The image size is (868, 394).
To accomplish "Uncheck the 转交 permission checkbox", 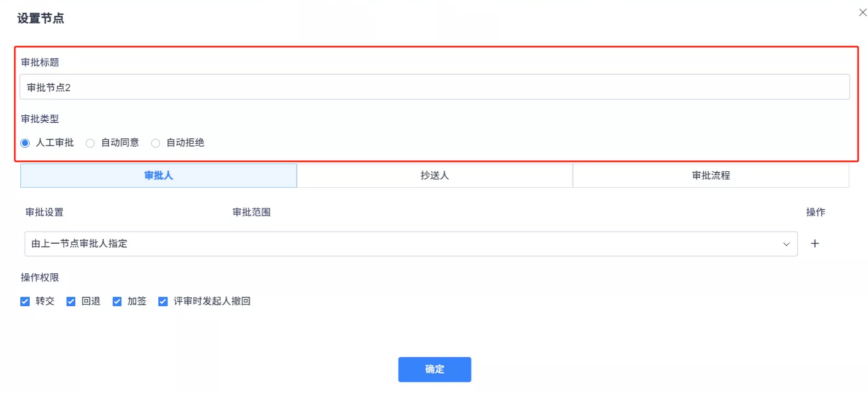I will (x=25, y=301).
